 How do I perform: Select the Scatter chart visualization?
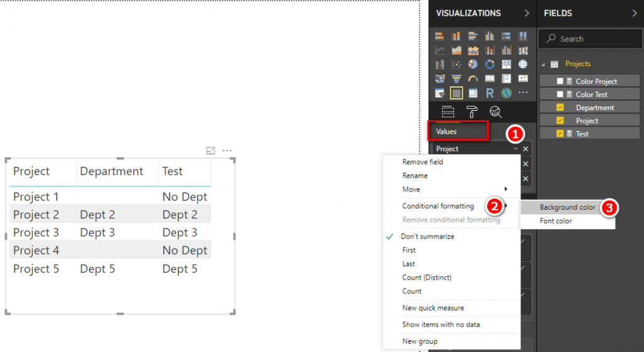point(457,64)
